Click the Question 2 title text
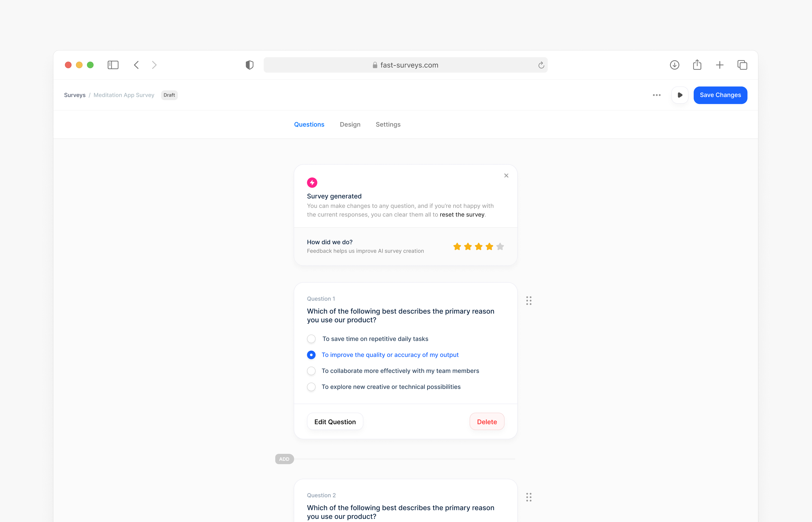 400,512
